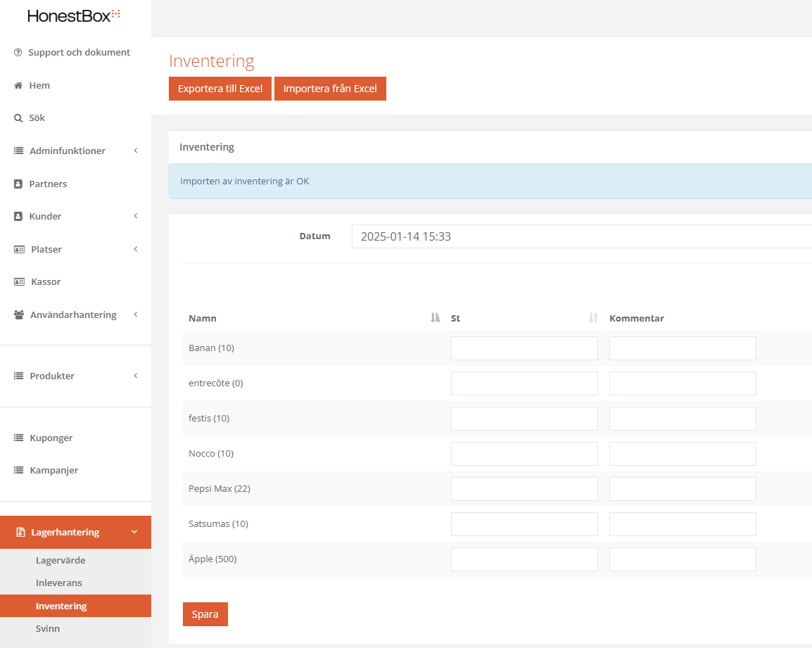
Task: Collapse the Lagerhantering section
Action: pyautogui.click(x=134, y=532)
